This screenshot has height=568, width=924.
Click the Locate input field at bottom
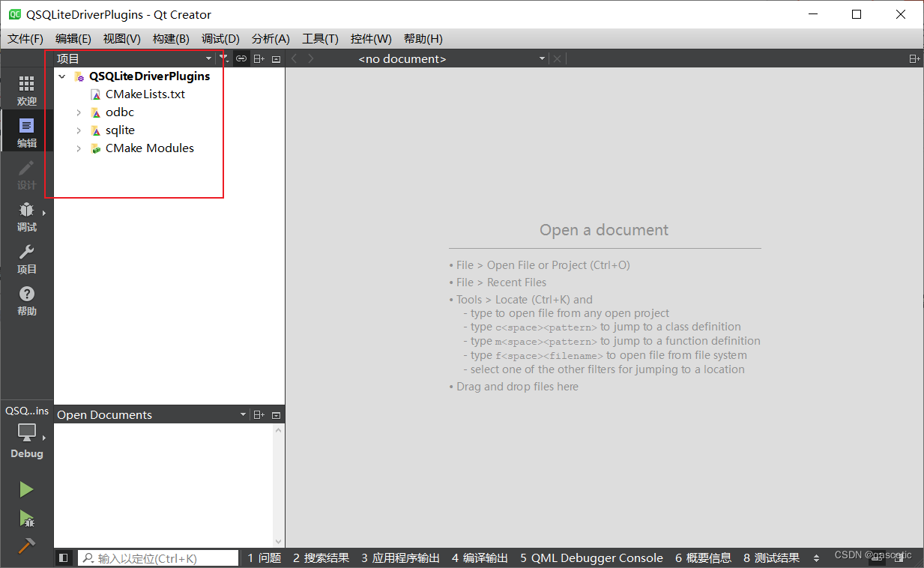[x=157, y=558]
